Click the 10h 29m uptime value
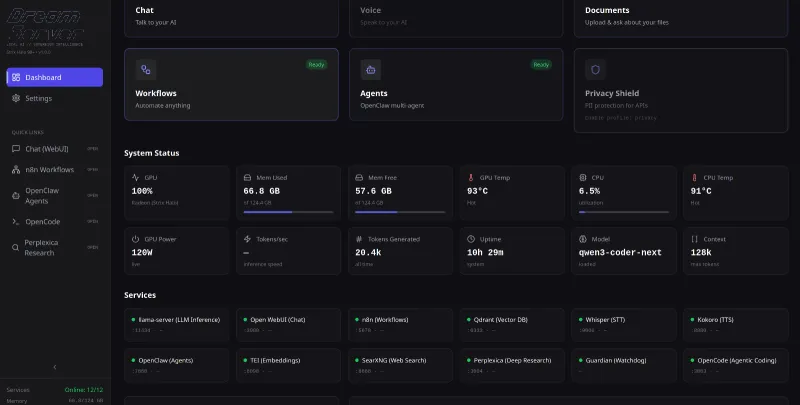Image resolution: width=800 pixels, height=405 pixels. 485,252
